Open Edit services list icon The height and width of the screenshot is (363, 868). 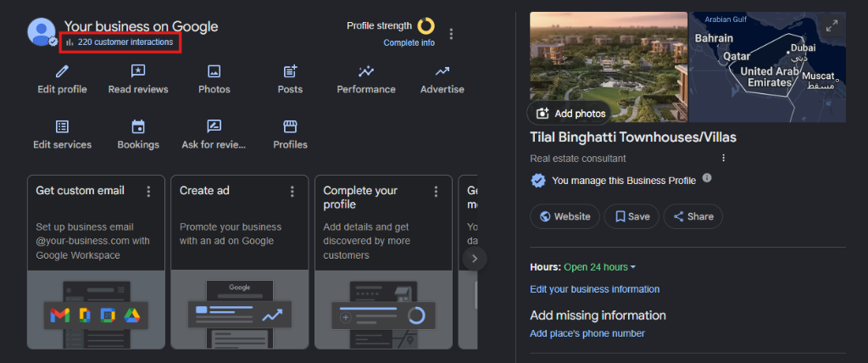point(62,126)
